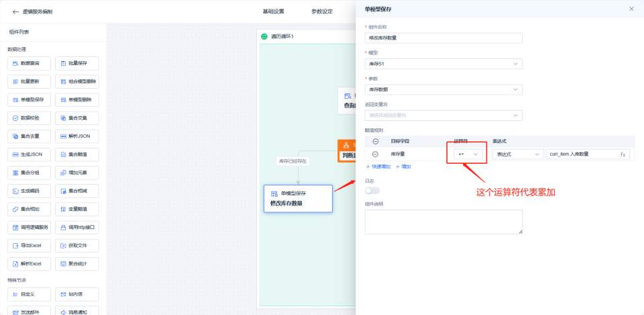
Task: Click the 数据查询 component icon
Action: point(15,64)
